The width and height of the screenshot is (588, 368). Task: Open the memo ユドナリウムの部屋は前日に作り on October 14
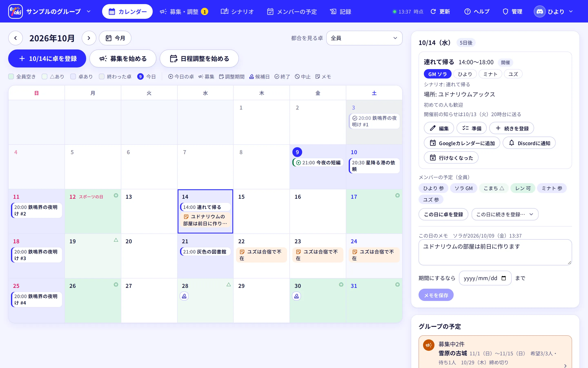pos(205,220)
